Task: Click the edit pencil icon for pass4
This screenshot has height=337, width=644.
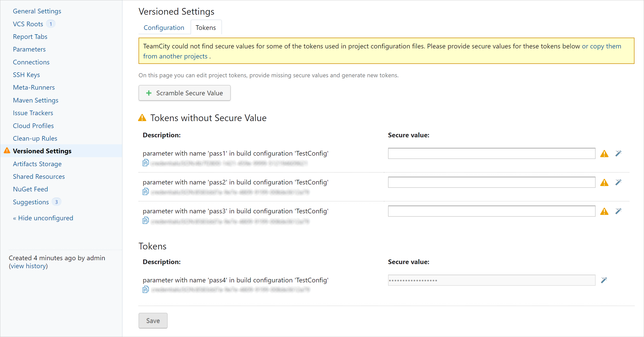Action: (x=604, y=280)
